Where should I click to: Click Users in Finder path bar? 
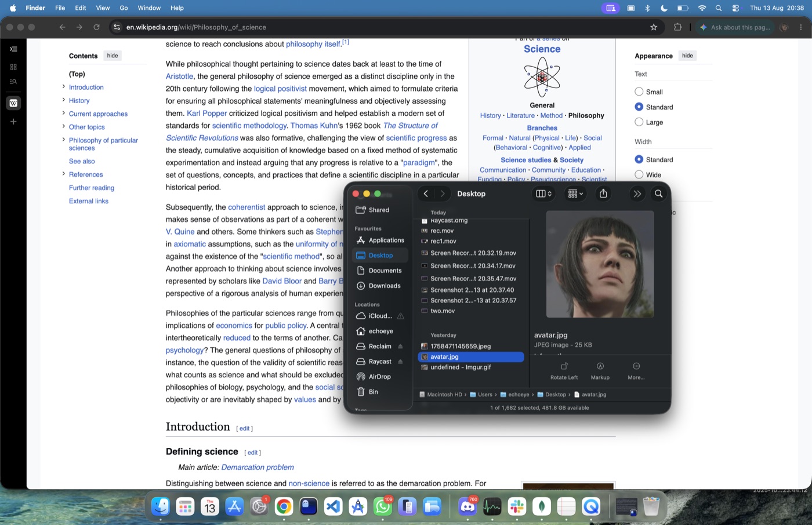[x=481, y=395]
